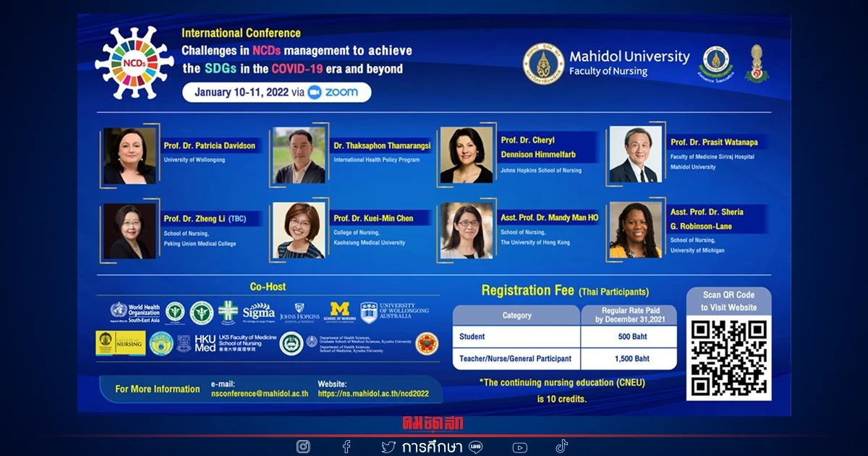
Task: Open the LINE chat icon
Action: point(475,447)
